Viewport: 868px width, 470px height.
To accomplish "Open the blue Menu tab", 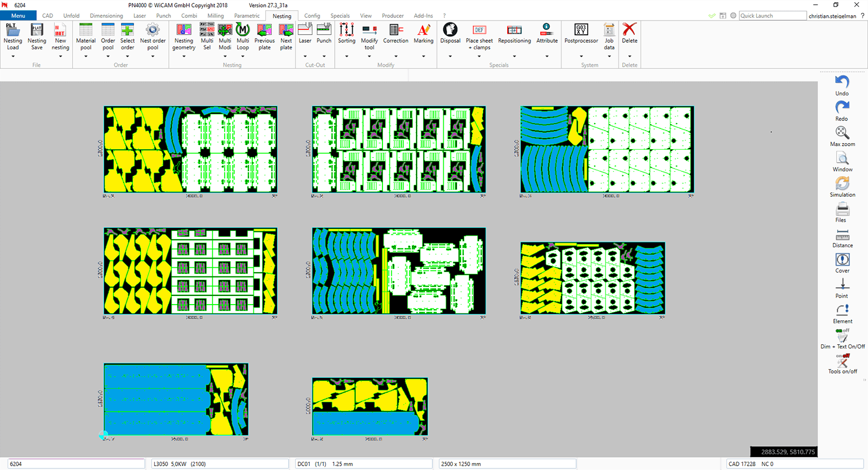I will (x=18, y=16).
